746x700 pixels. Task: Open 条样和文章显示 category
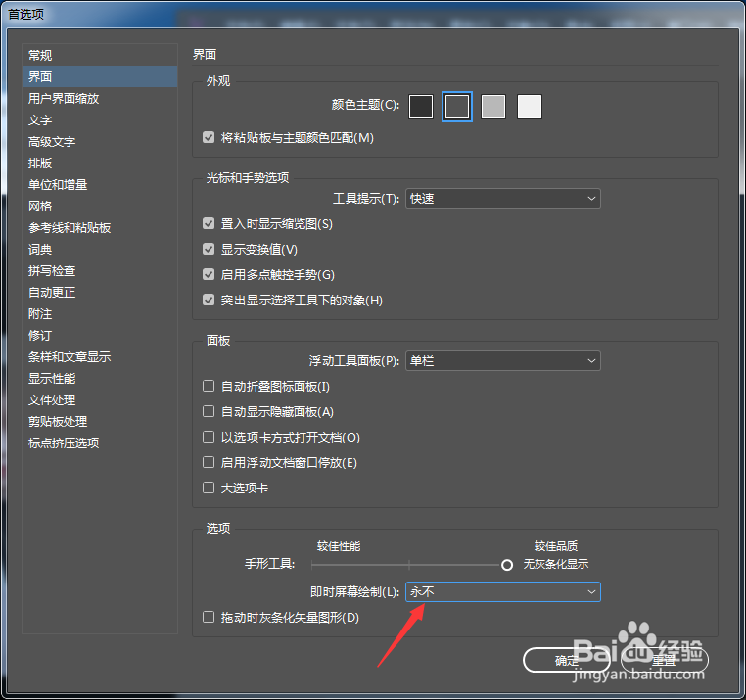click(100, 357)
